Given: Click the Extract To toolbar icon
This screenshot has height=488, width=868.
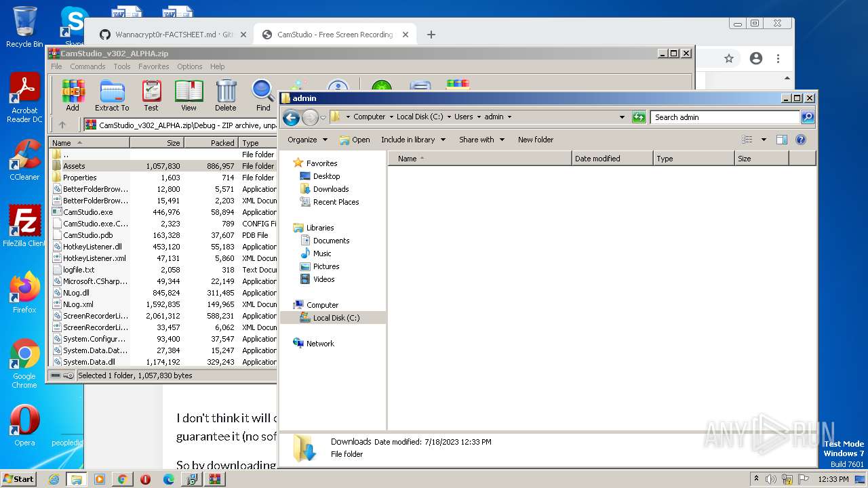Looking at the screenshot, I should [112, 95].
